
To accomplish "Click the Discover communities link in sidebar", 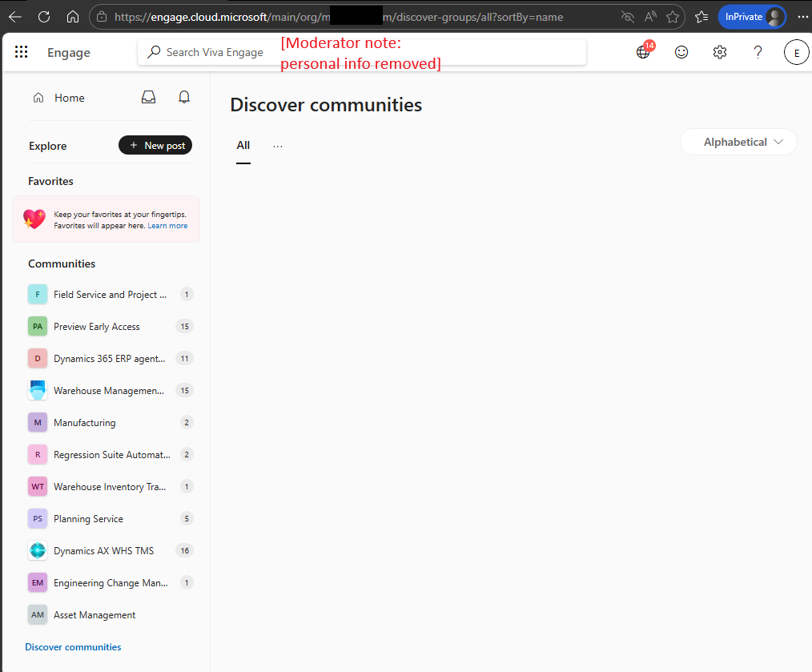I will tap(73, 647).
